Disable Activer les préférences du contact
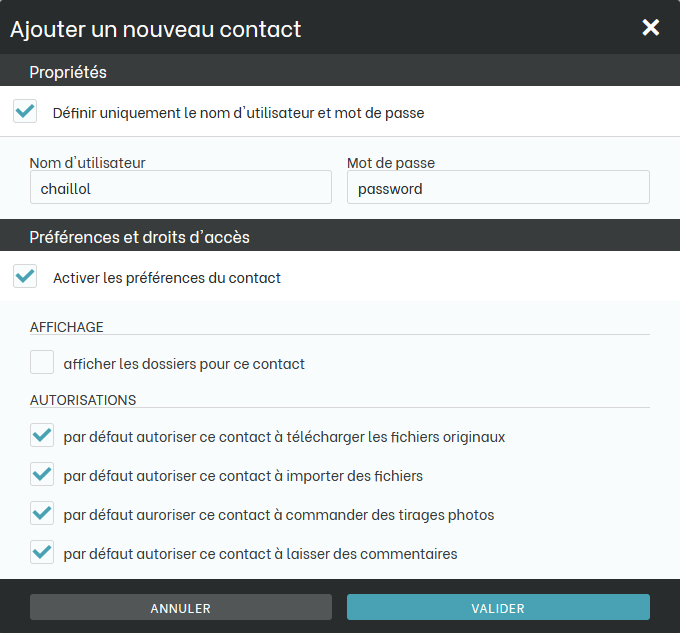 25,277
